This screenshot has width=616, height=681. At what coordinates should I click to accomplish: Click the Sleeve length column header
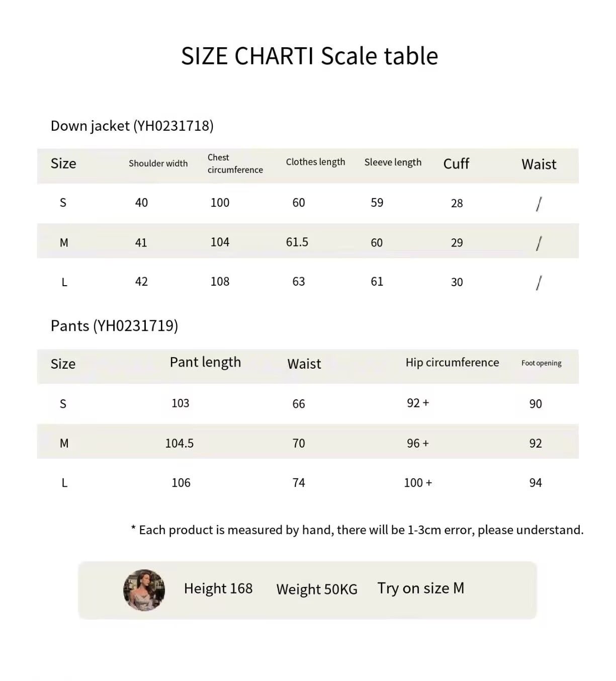coord(393,162)
